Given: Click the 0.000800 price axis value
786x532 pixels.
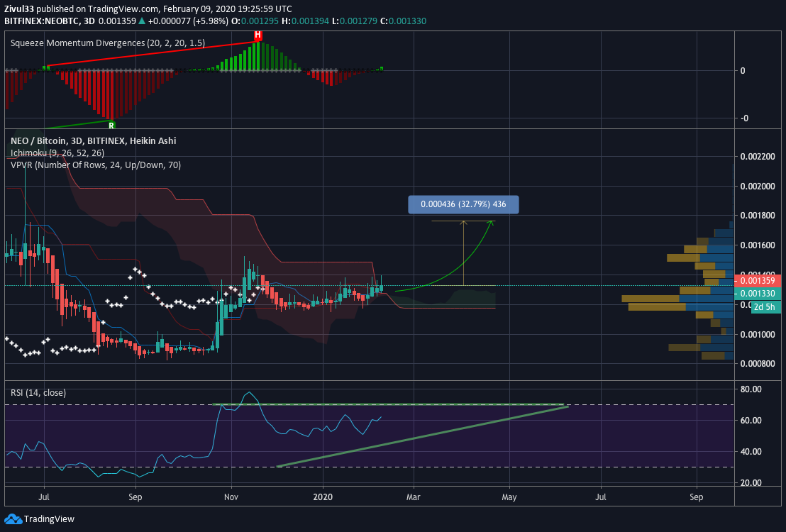Looking at the screenshot, I should (x=758, y=364).
